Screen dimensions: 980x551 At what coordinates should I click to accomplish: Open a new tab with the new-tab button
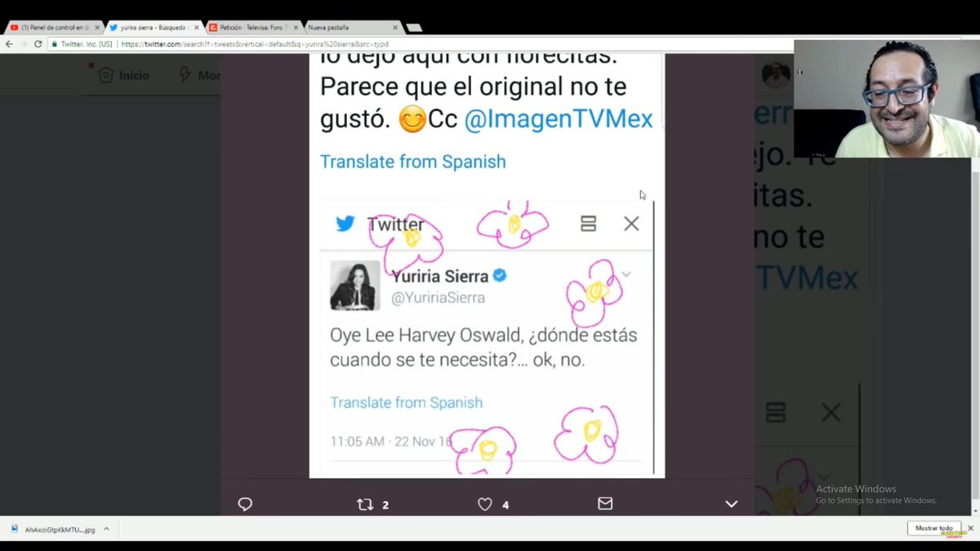click(x=414, y=28)
